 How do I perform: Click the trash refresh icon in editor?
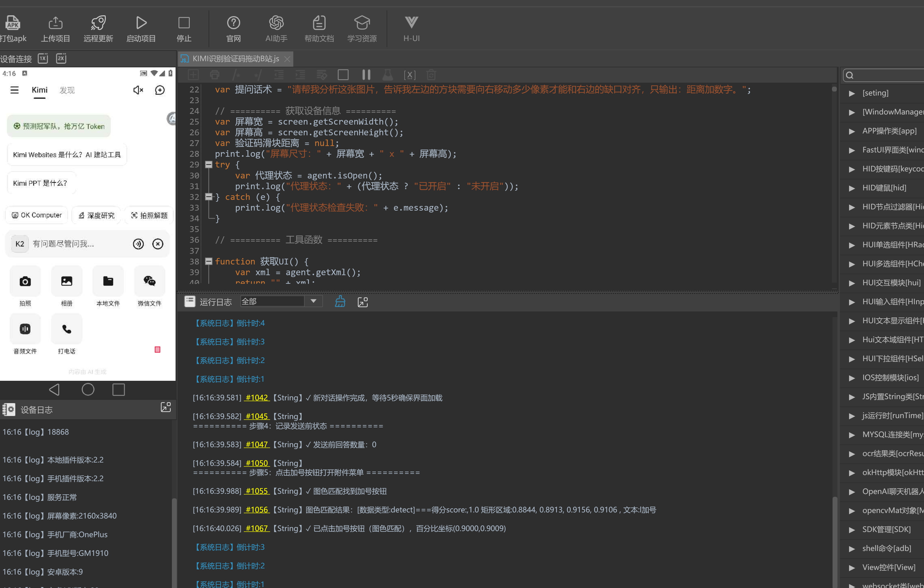pos(431,74)
